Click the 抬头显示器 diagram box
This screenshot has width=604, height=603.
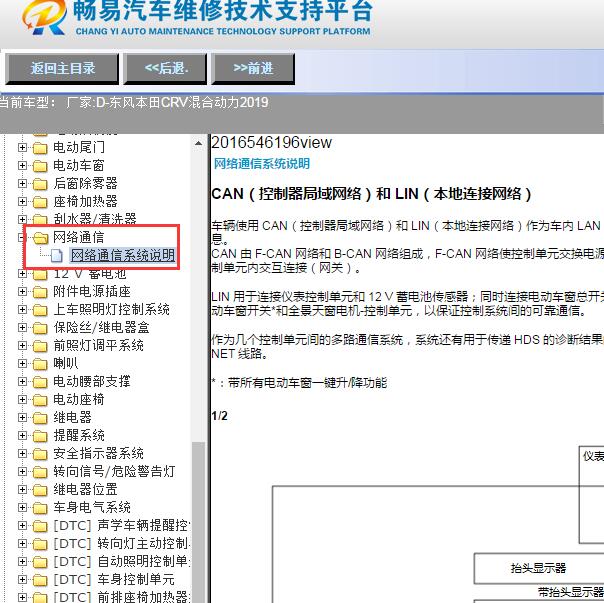click(x=539, y=569)
